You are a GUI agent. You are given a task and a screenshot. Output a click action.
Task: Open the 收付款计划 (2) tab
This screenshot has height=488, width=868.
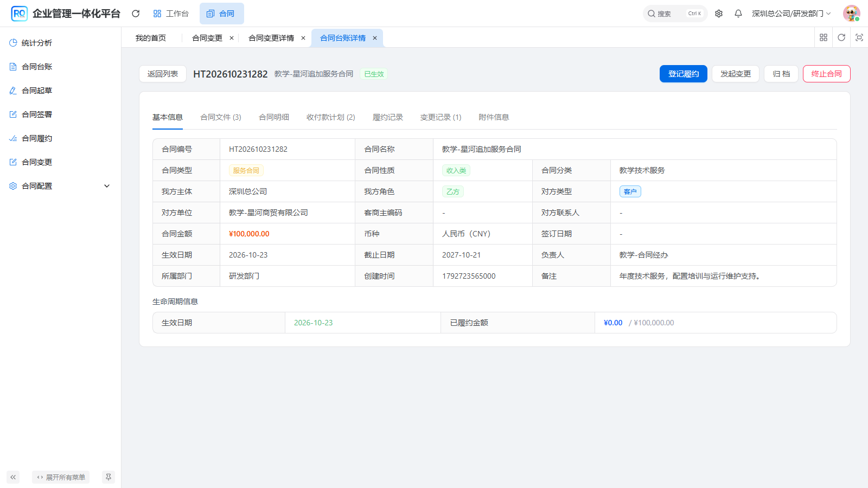[x=331, y=117]
